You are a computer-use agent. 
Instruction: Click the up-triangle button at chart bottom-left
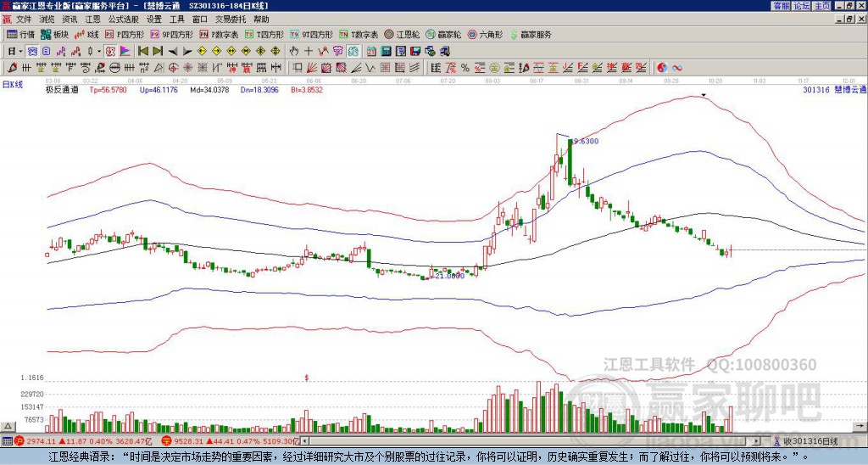8,426
